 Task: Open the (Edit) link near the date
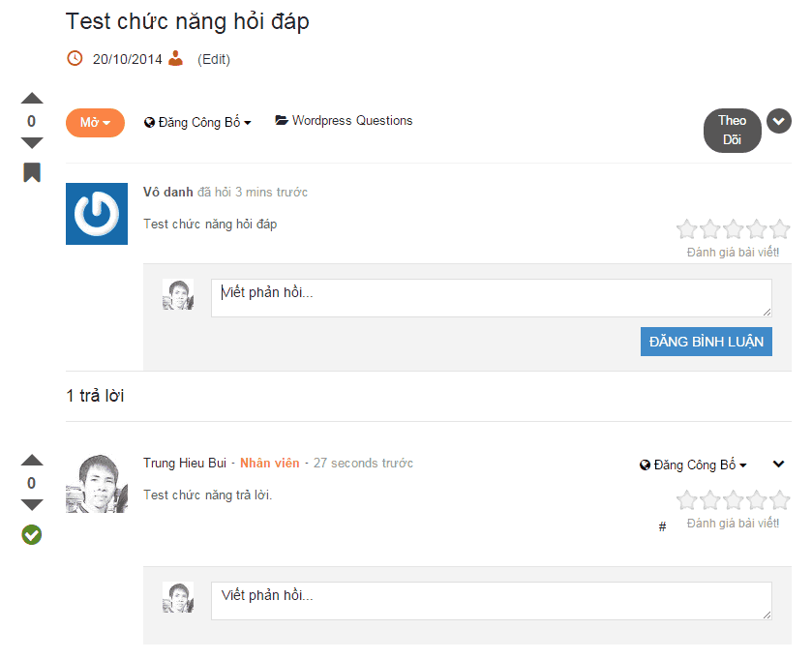pos(213,58)
